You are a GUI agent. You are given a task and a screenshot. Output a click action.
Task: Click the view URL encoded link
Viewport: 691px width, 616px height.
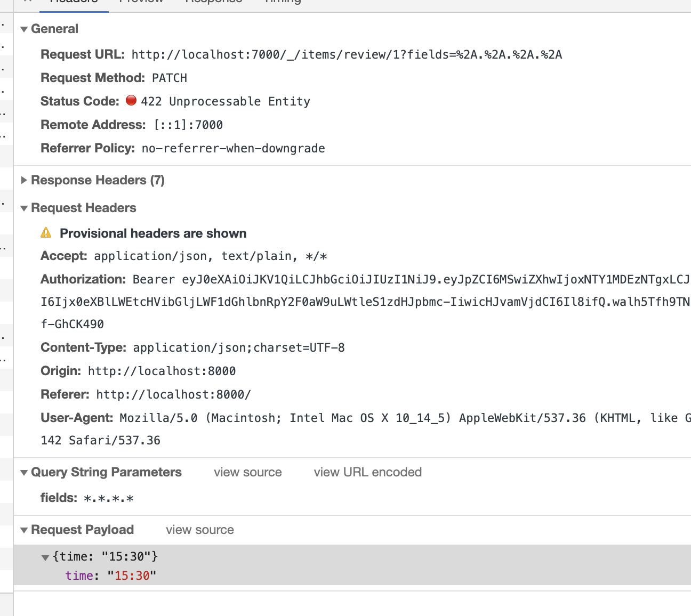point(367,472)
